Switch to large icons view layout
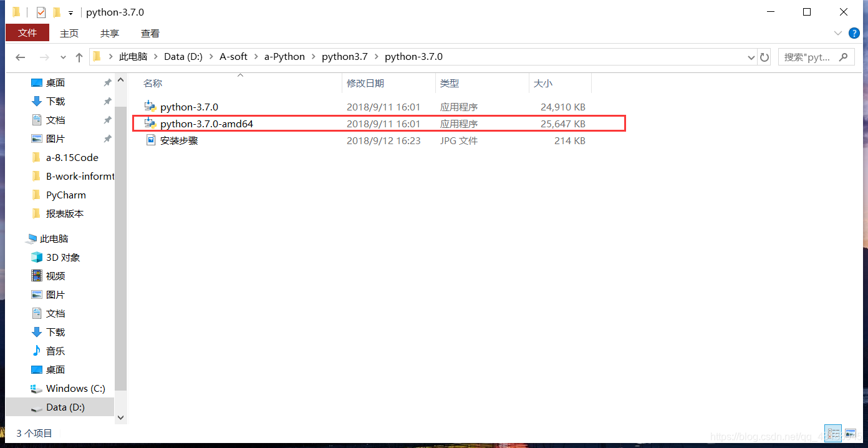The width and height of the screenshot is (868, 448). (x=851, y=432)
